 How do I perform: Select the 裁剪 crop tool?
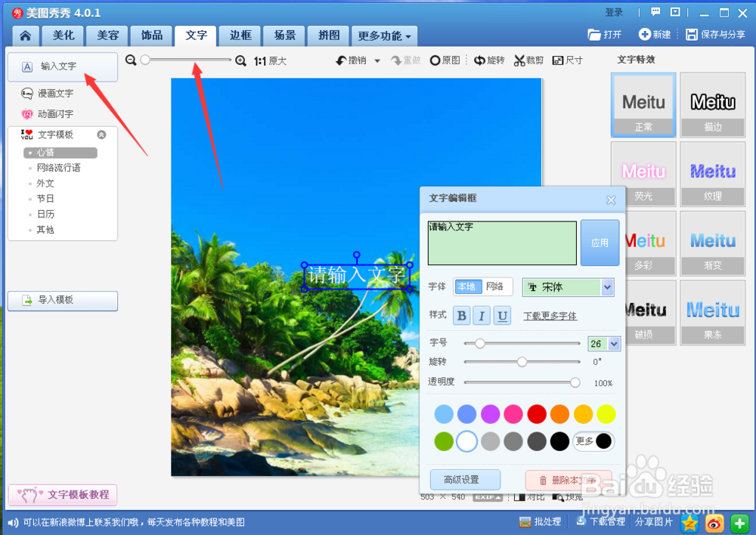[x=528, y=60]
